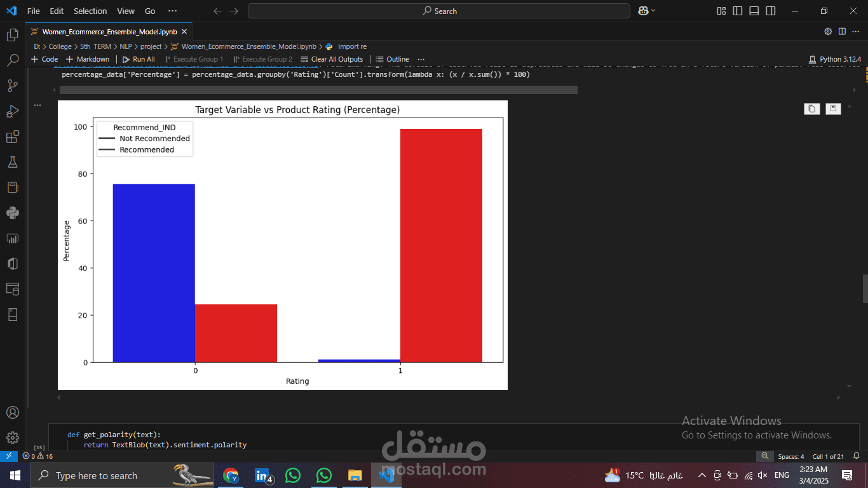Screen dimensions: 868x488
Task: Click Execute Group 2 button
Action: coord(263,59)
